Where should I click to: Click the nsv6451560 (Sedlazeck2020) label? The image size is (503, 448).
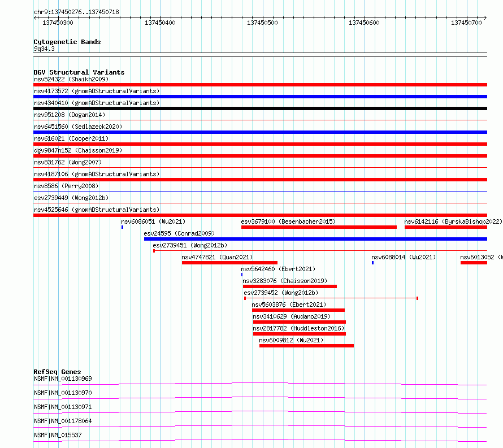coord(78,127)
